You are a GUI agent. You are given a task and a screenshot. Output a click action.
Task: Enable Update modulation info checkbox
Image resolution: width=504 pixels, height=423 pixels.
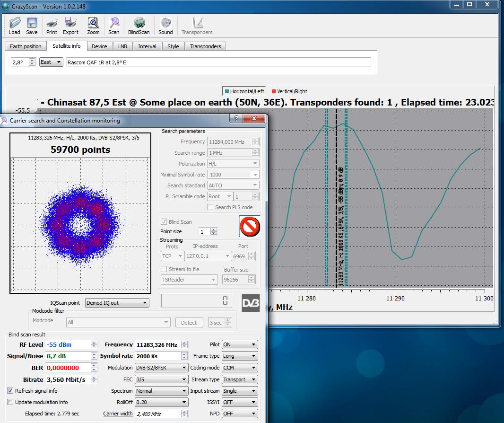click(10, 402)
